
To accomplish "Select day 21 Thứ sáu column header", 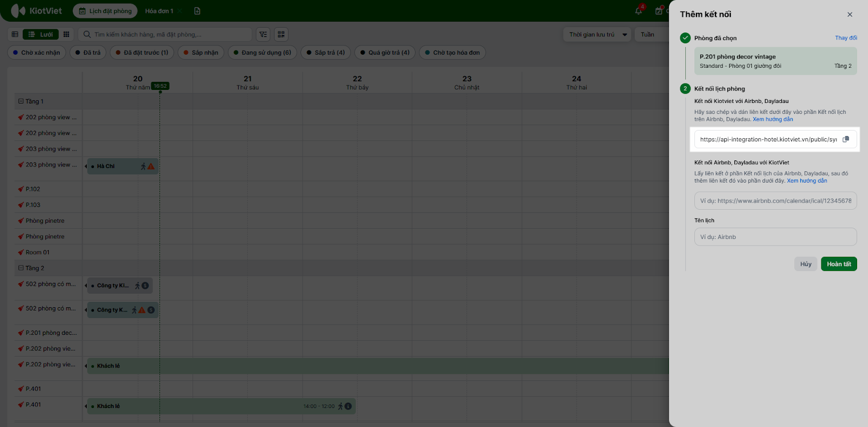I will click(x=247, y=82).
